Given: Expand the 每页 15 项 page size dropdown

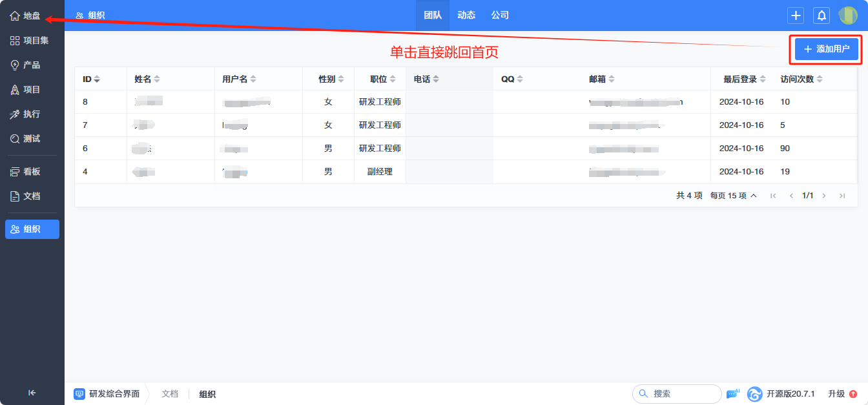Looking at the screenshot, I should [733, 196].
